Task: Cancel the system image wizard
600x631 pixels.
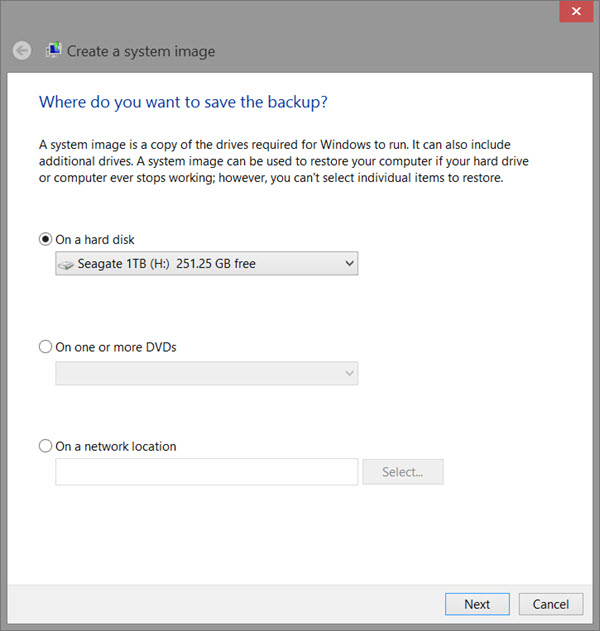Action: [x=551, y=604]
